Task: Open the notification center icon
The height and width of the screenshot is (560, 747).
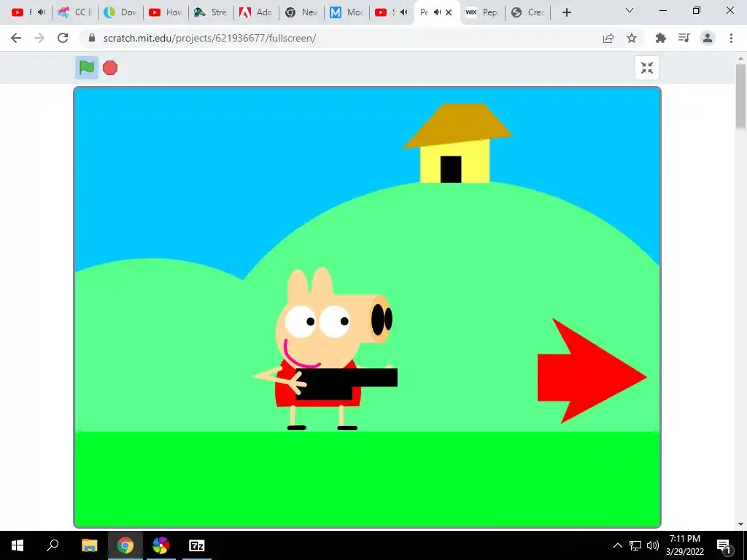Action: (x=724, y=545)
